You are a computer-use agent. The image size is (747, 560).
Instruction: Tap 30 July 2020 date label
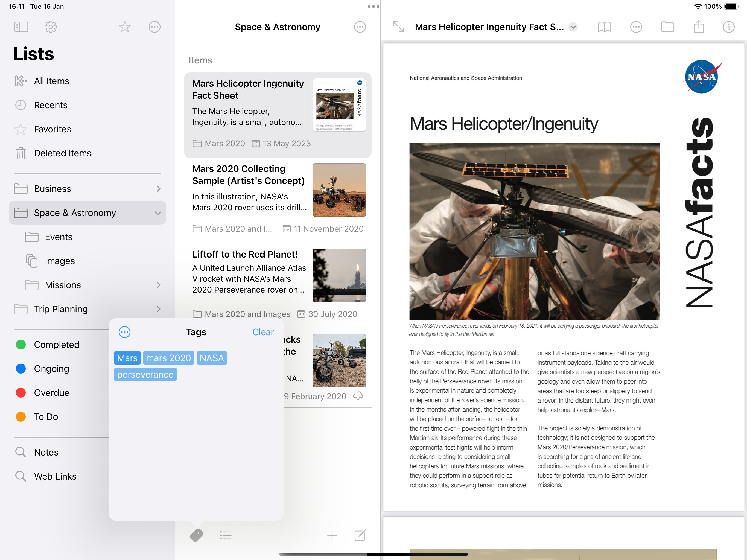coord(327,314)
